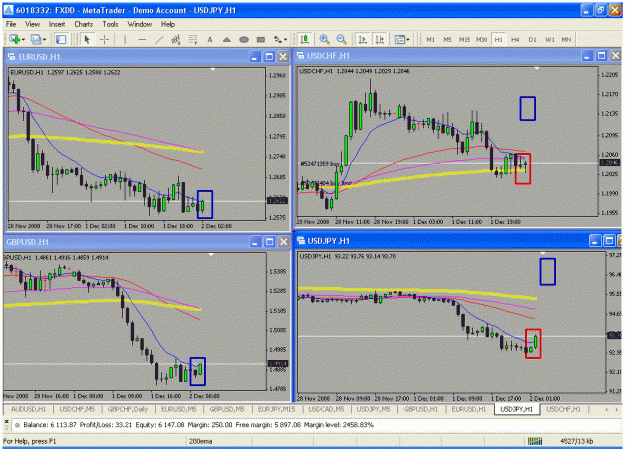The height and width of the screenshot is (449, 625).
Task: Select the Cursor arrow tool
Action: point(87,39)
